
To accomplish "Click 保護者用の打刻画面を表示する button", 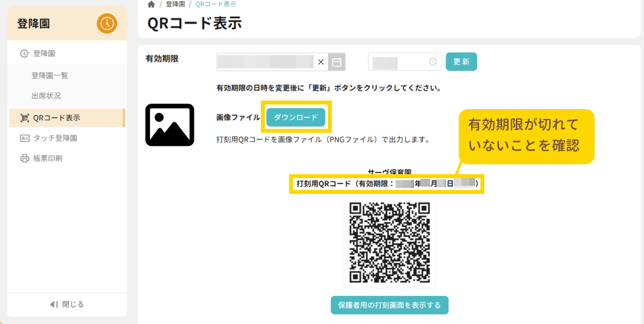I will (390, 305).
